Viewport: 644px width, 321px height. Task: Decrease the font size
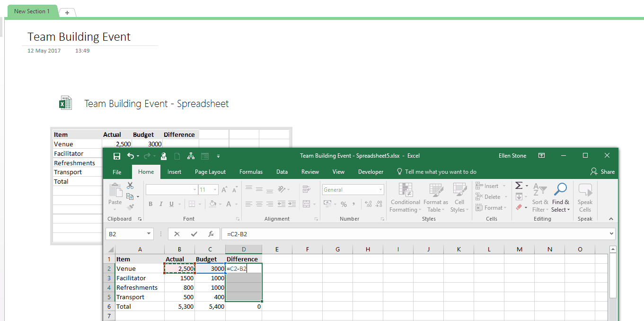235,190
